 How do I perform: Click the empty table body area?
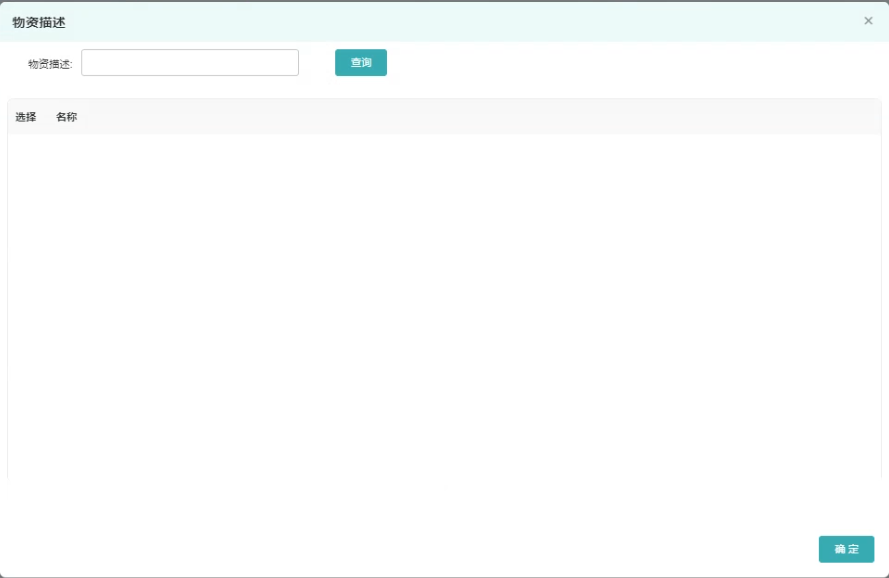[444, 300]
